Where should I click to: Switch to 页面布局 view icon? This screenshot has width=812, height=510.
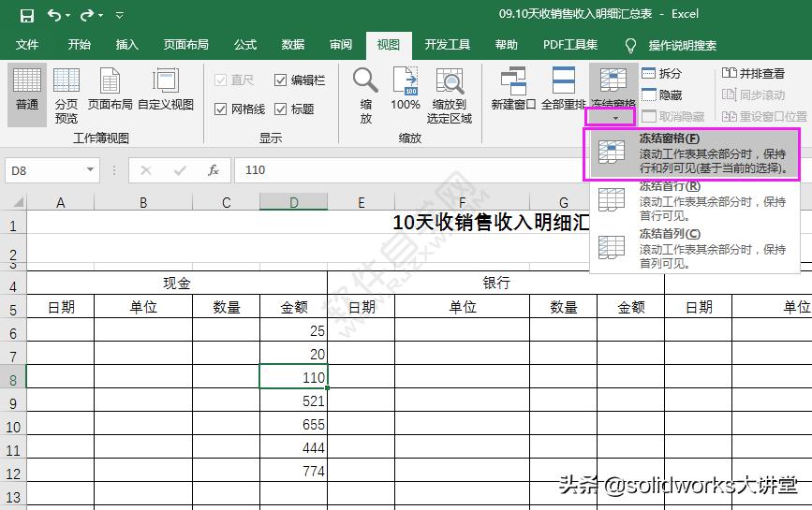tap(110, 90)
